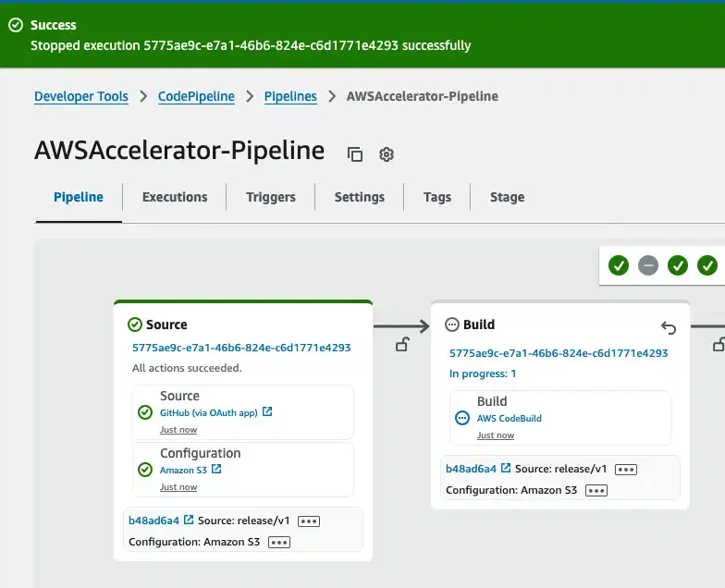Open the Triggers tab
The height and width of the screenshot is (588, 725).
(x=271, y=197)
